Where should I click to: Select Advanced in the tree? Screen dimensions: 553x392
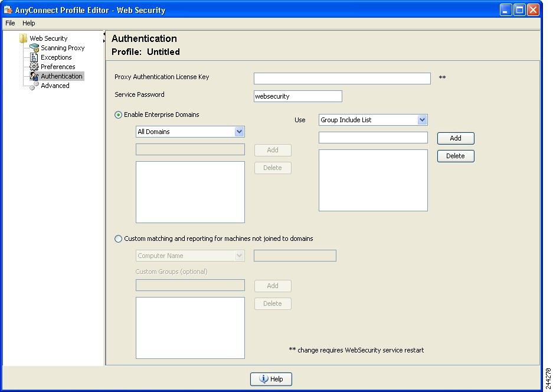(x=55, y=86)
